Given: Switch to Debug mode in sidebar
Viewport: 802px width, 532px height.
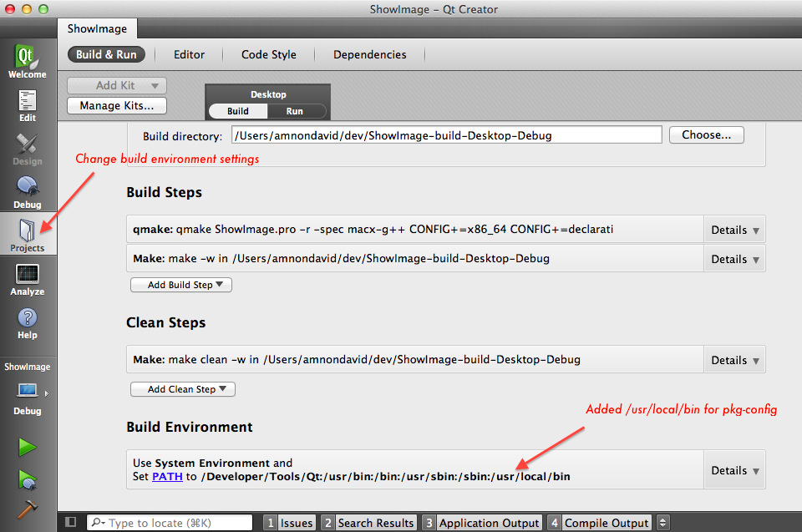Looking at the screenshot, I should [x=27, y=192].
